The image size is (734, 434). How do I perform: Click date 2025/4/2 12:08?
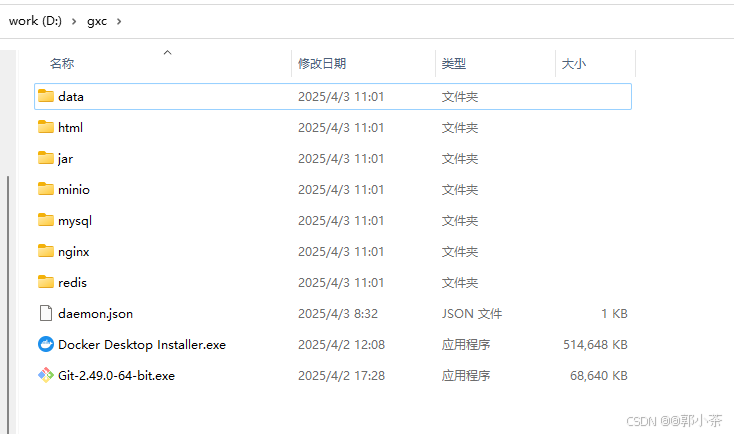[341, 345]
